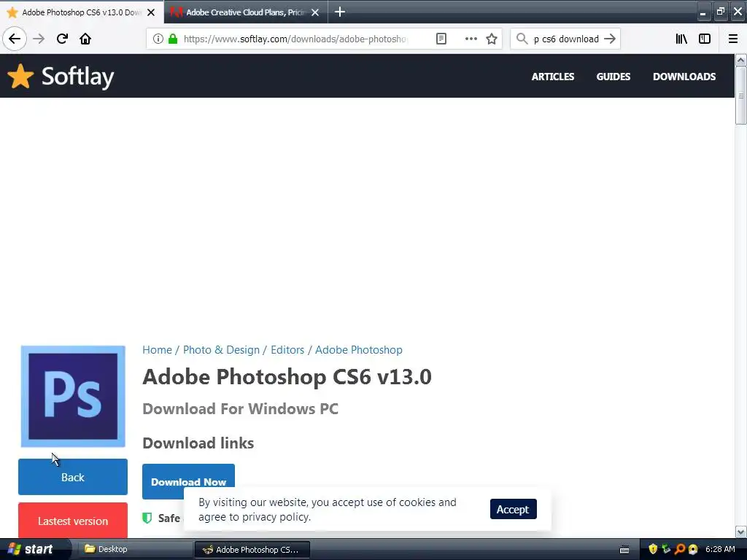This screenshot has width=747, height=560.
Task: Open the Editors breadcrumb link
Action: click(287, 350)
